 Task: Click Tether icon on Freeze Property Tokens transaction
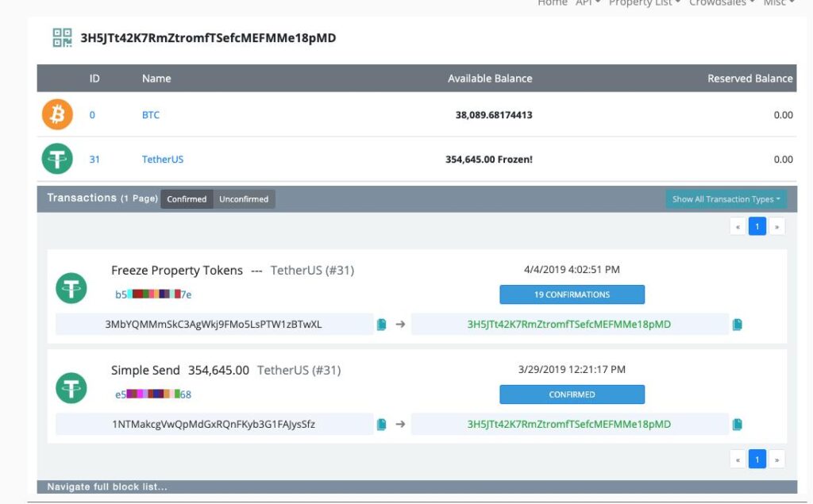[x=71, y=288]
